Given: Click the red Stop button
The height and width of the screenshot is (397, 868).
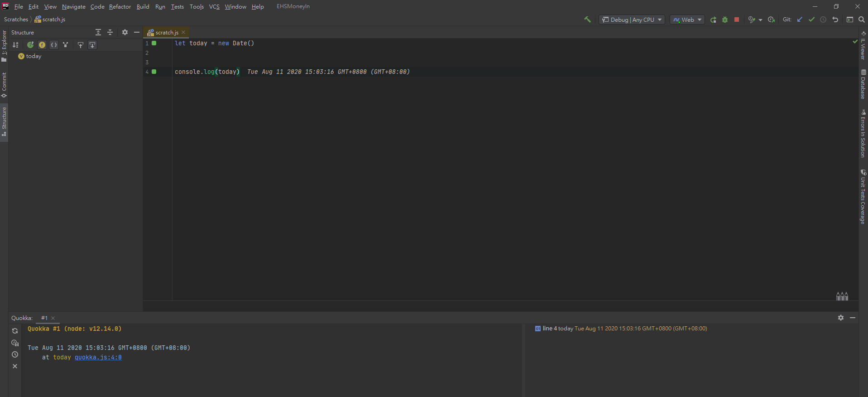Looking at the screenshot, I should [x=737, y=19].
